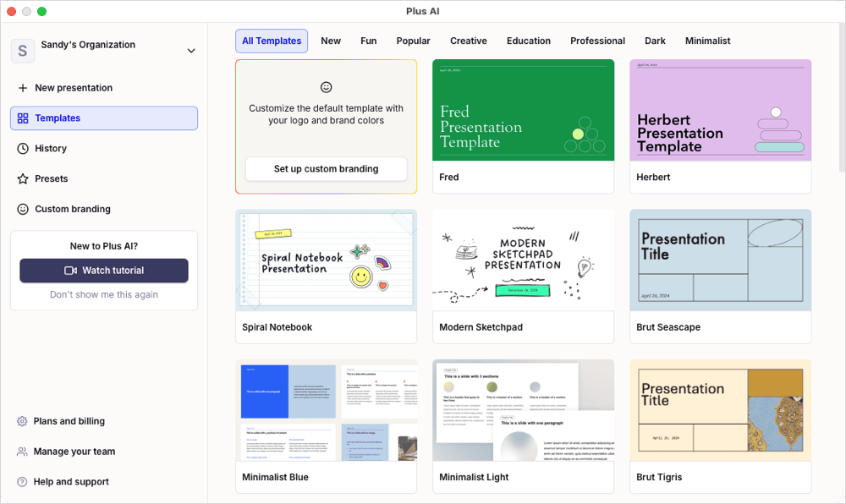Filter templates by Dark tab
The width and height of the screenshot is (846, 504).
pos(655,41)
